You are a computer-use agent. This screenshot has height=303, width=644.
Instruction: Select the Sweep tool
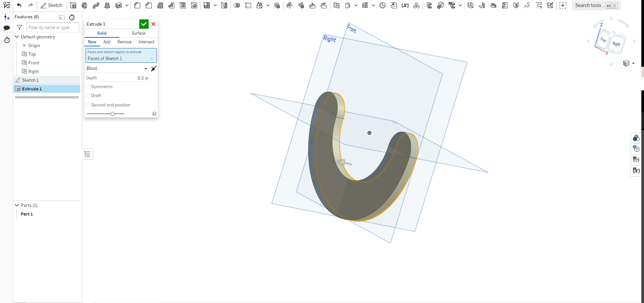[x=96, y=5]
